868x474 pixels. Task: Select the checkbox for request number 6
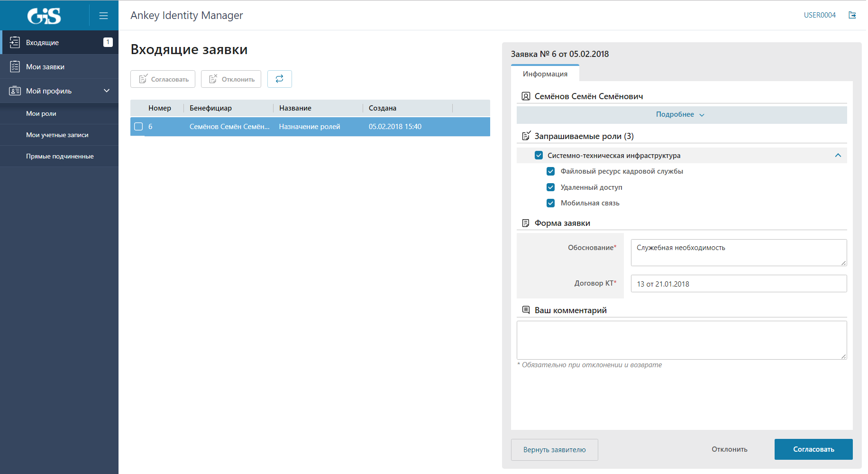pyautogui.click(x=138, y=126)
